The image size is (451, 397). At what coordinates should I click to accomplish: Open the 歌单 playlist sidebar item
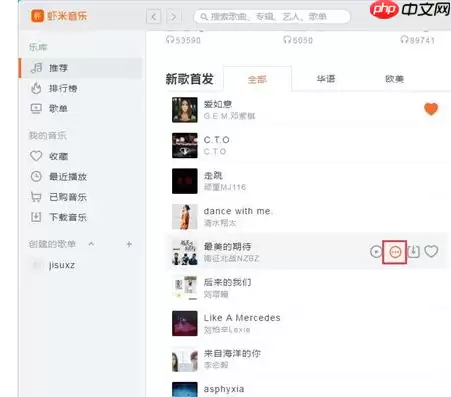coord(81,109)
